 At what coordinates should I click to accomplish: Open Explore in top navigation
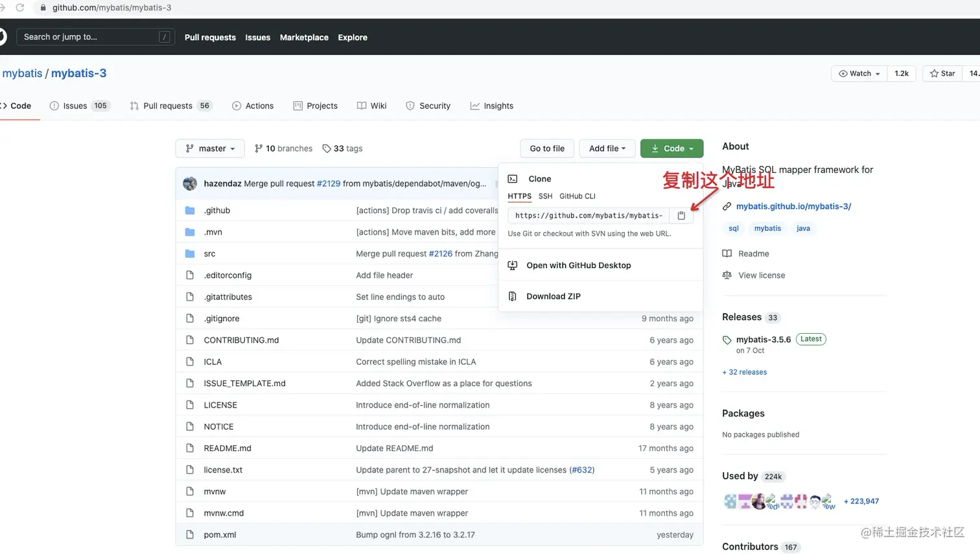click(353, 38)
